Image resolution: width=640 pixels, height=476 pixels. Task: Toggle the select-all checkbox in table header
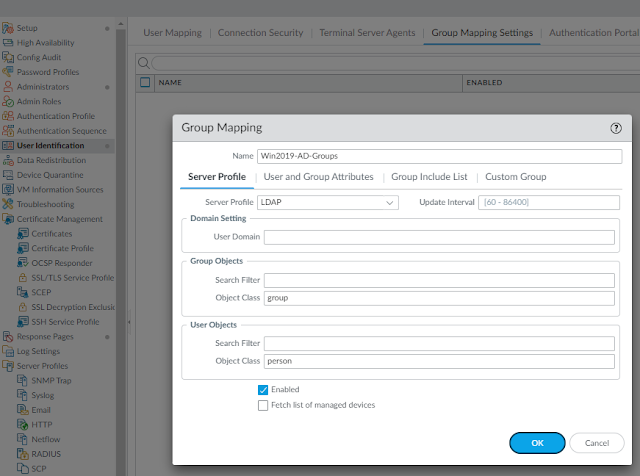point(145,82)
